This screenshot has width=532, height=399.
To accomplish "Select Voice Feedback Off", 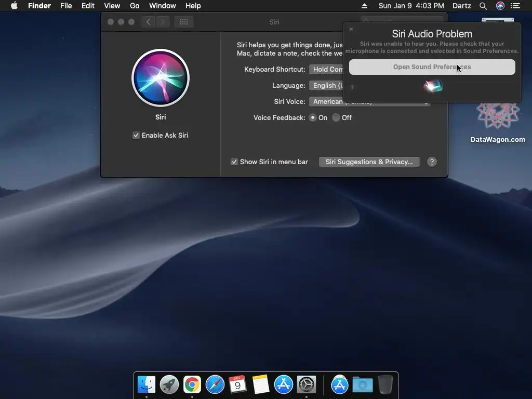I will tap(336, 117).
